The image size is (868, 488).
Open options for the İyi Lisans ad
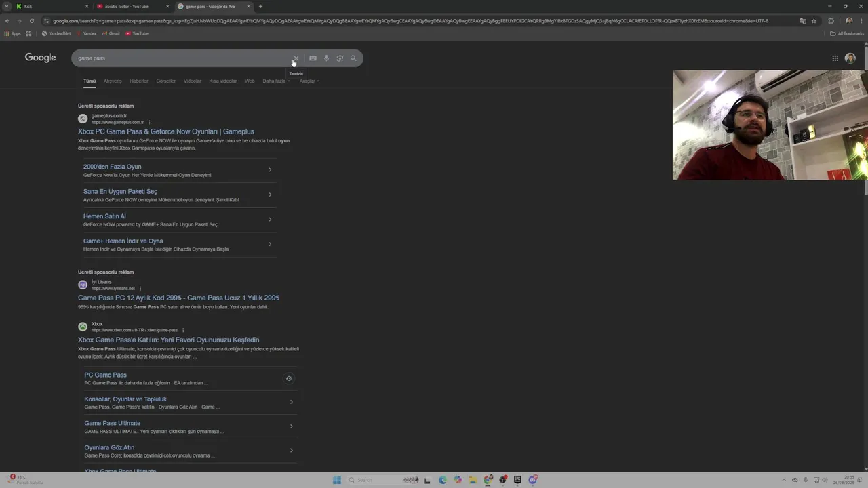pyautogui.click(x=140, y=289)
